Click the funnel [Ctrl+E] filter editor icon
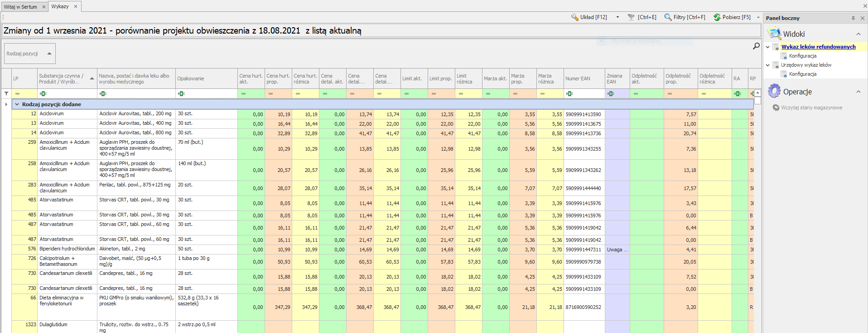868x333 pixels. [631, 17]
